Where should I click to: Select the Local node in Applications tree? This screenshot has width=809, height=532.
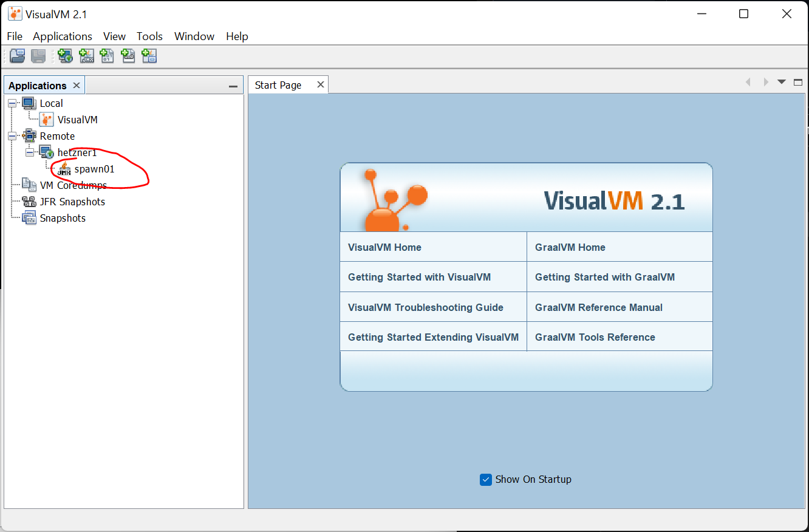coord(51,103)
